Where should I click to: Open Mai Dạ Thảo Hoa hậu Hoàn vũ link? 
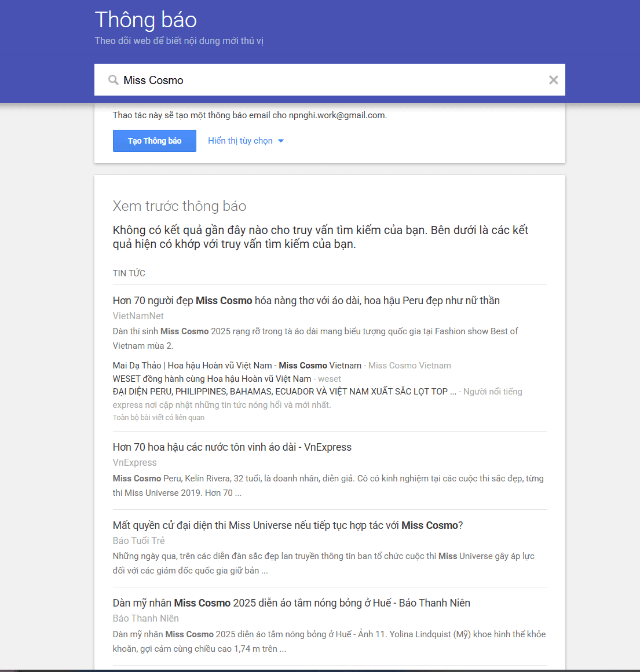click(237, 366)
